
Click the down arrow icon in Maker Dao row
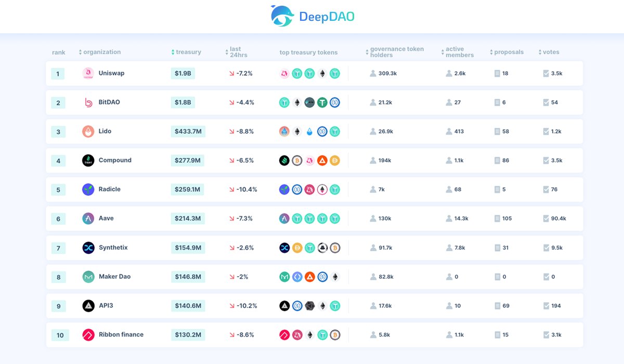point(231,277)
